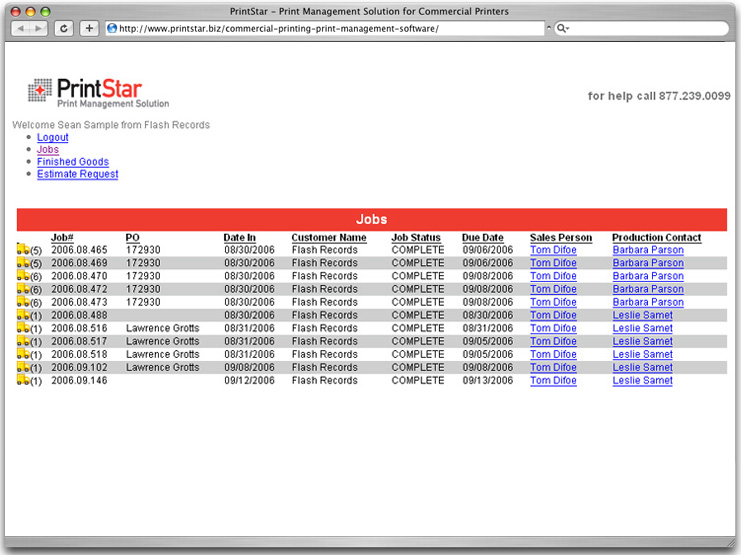Click the browser search field
This screenshot has width=741, height=555.
[x=642, y=28]
